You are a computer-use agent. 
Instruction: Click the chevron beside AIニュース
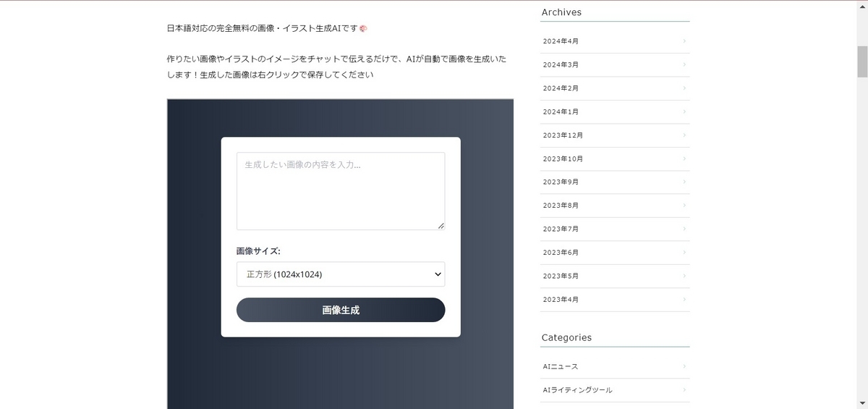(x=684, y=366)
